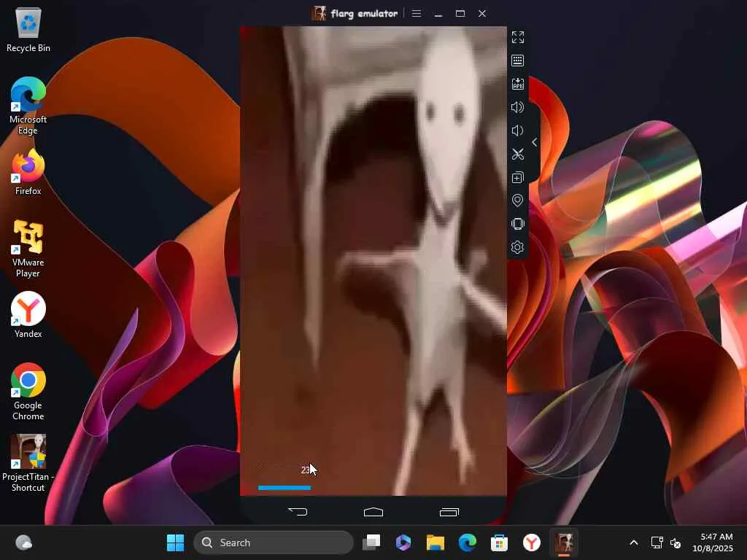Open the location pin icon
The image size is (747, 560).
tap(517, 201)
